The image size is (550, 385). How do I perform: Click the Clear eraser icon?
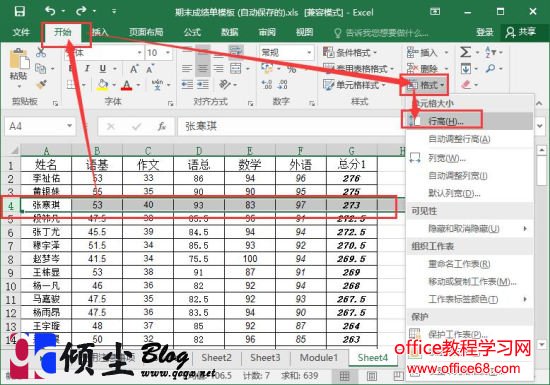click(x=465, y=85)
